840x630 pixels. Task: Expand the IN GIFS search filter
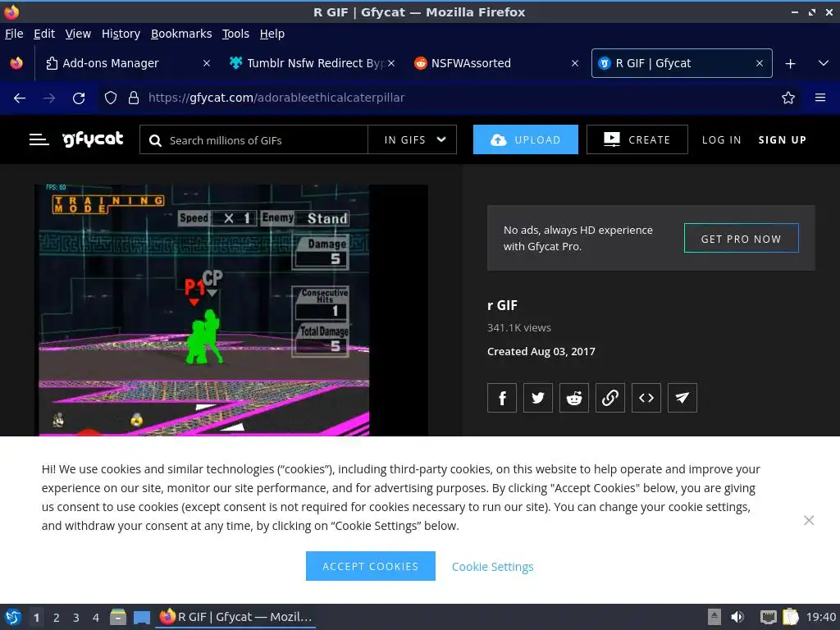pyautogui.click(x=413, y=139)
